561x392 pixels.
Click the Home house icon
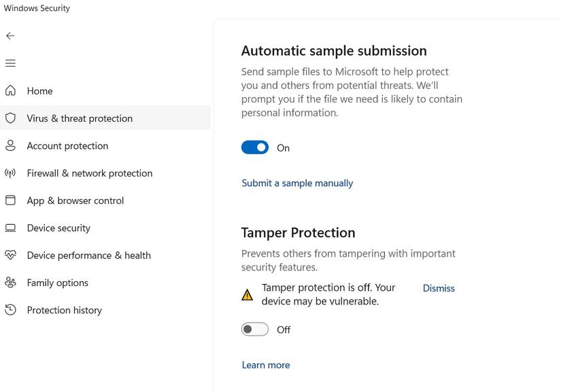10,91
